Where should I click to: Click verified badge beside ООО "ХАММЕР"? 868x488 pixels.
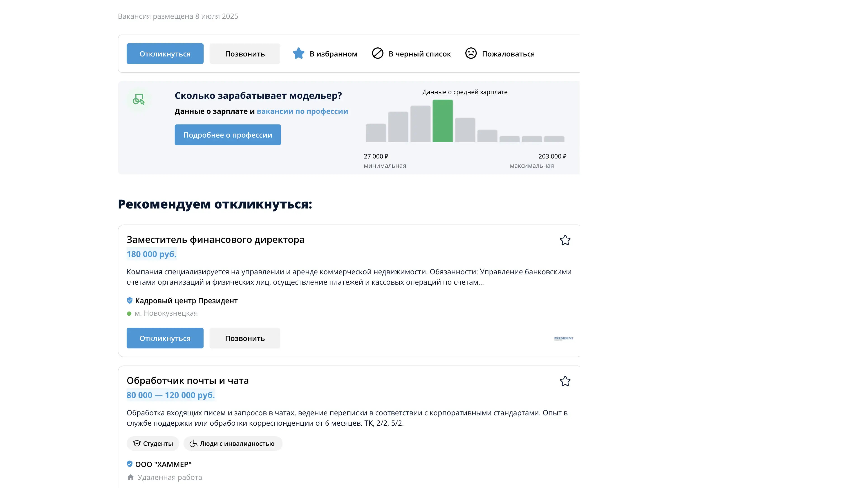pos(129,464)
